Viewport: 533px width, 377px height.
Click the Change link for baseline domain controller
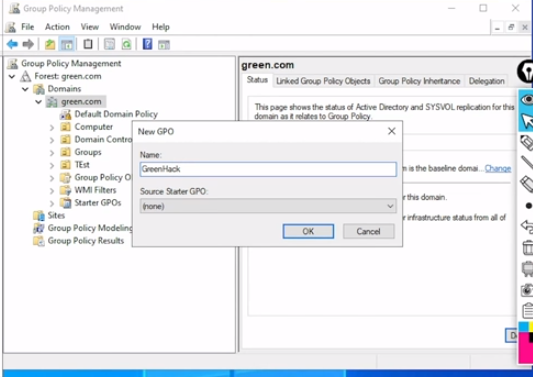pos(498,169)
